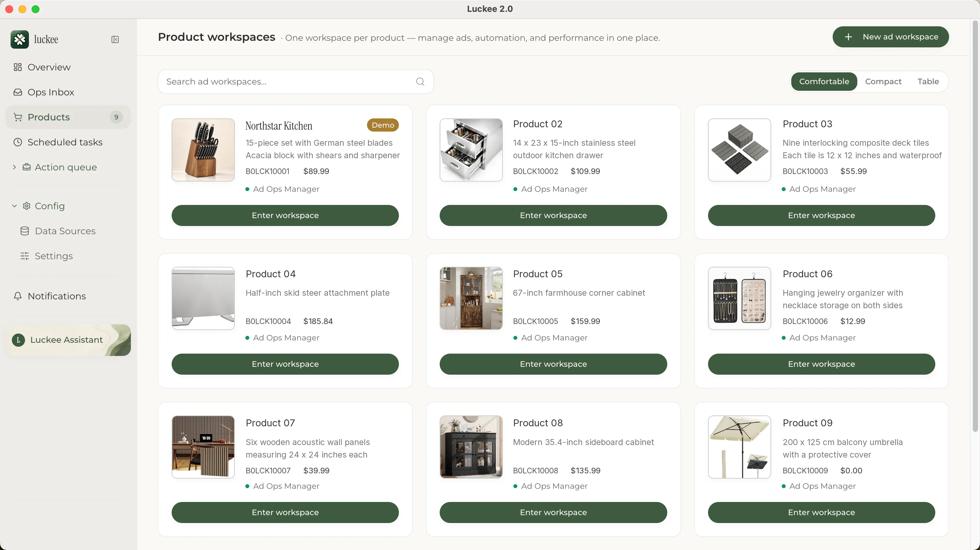Click the vertical scrollbar on the right
The image size is (980, 550).
975,226
